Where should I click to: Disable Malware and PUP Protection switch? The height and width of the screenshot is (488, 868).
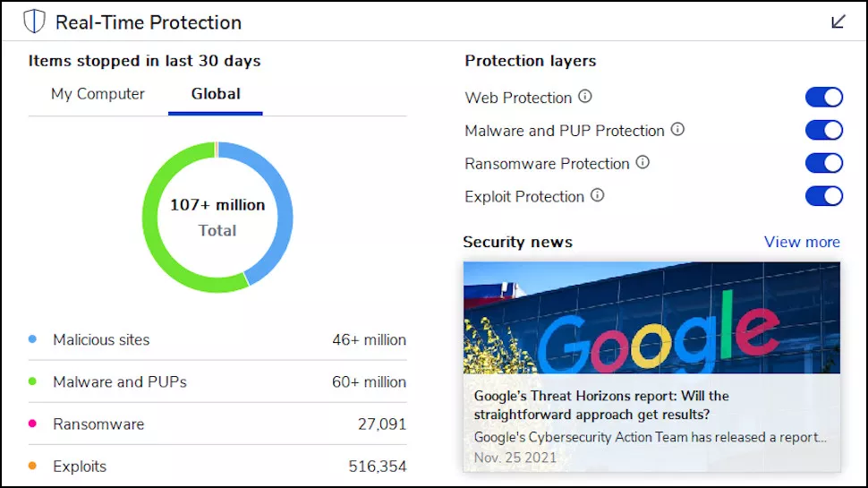(824, 131)
